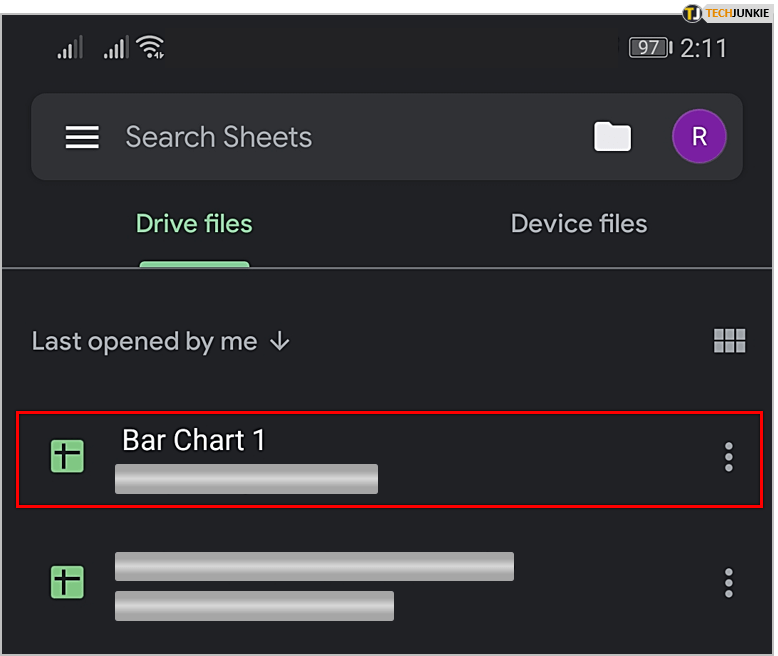Tap the Wi-Fi status icon
Screen dimensions: 778x656
(x=151, y=47)
